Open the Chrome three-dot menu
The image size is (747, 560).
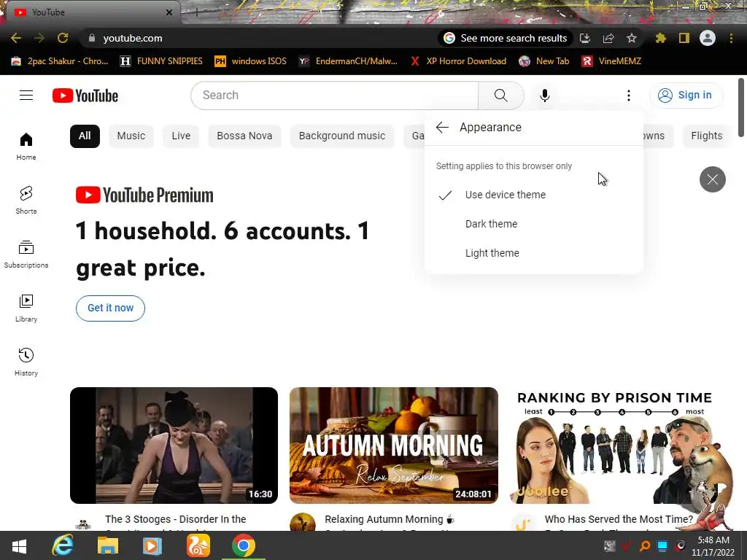pos(731,38)
